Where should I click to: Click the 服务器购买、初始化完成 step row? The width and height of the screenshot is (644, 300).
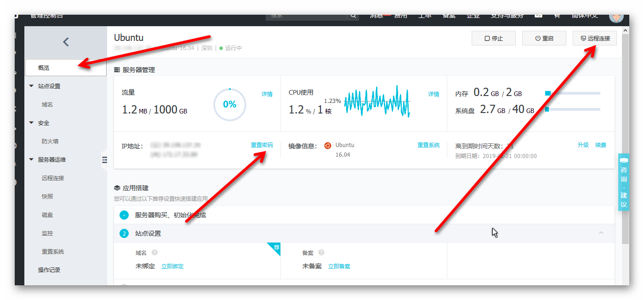tap(364, 215)
